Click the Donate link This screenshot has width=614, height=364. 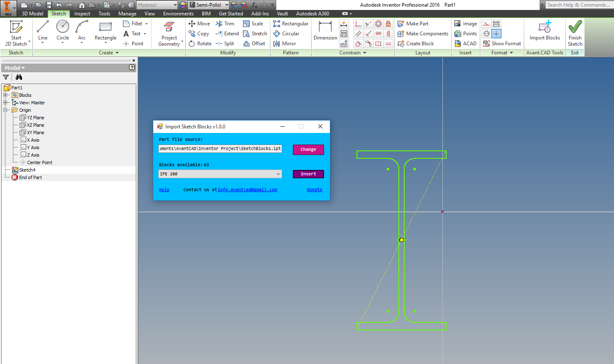click(314, 189)
